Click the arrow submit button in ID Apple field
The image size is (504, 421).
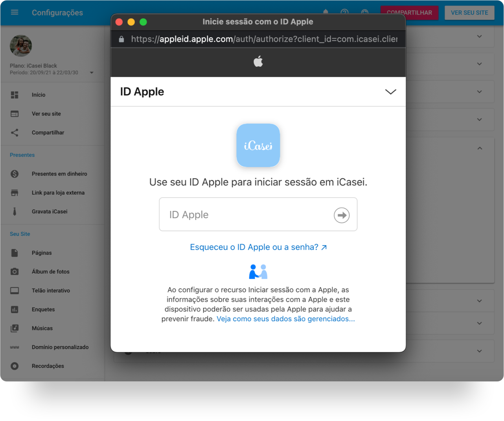(x=342, y=215)
